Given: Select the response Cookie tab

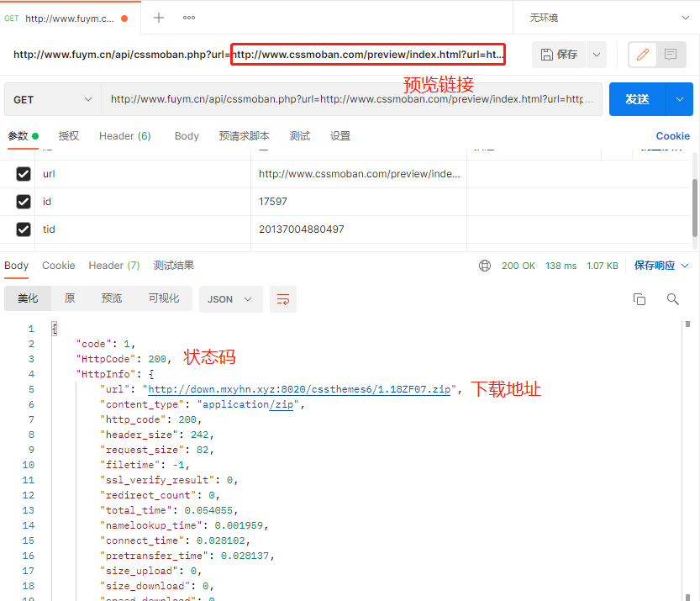Looking at the screenshot, I should [x=59, y=266].
